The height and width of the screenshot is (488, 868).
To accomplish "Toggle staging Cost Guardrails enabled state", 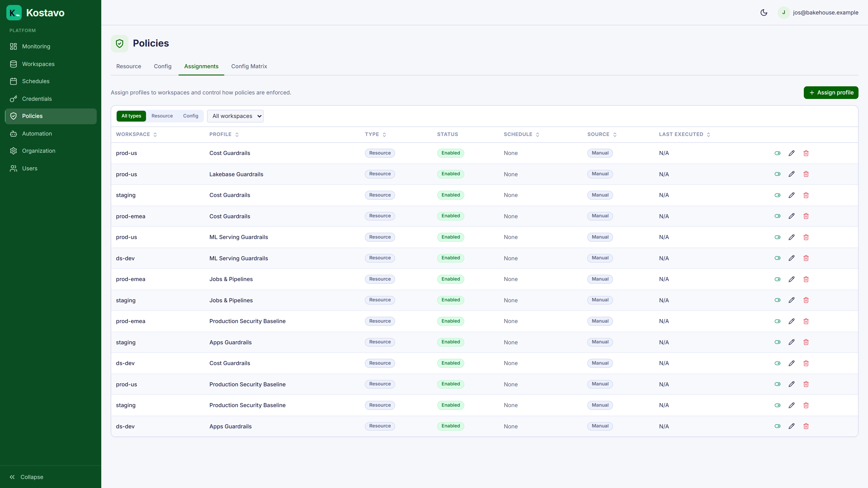I will pyautogui.click(x=777, y=195).
